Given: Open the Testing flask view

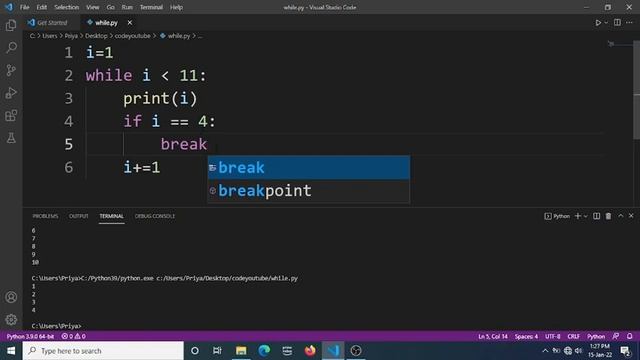Looking at the screenshot, I should click(x=11, y=138).
